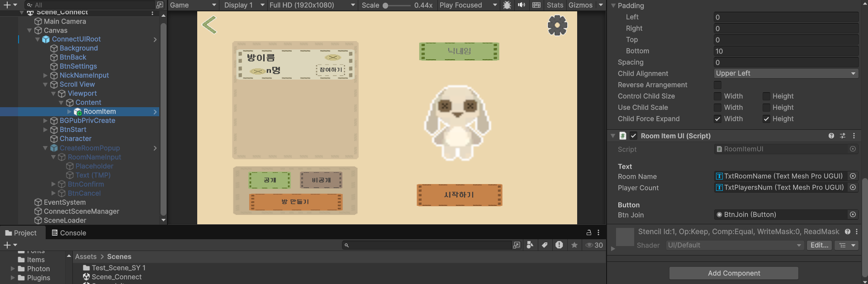Image resolution: width=868 pixels, height=284 pixels.
Task: Toggle the Stats button in Game view
Action: point(555,5)
